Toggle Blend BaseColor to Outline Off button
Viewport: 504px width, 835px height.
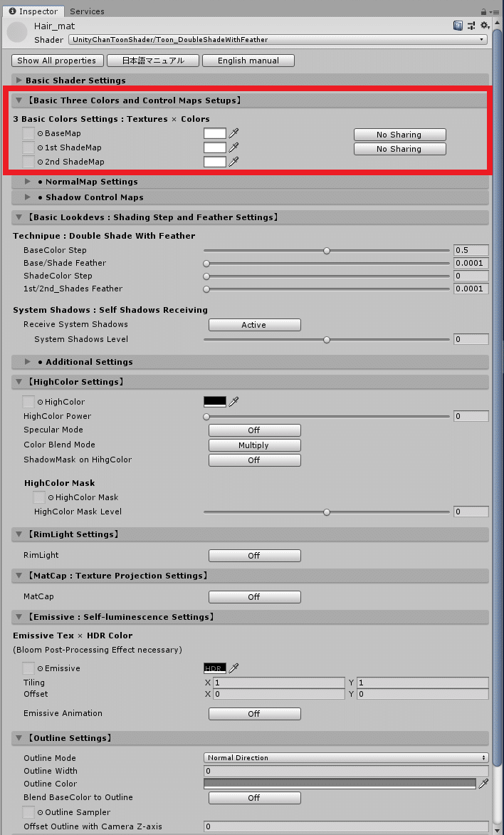[254, 798]
